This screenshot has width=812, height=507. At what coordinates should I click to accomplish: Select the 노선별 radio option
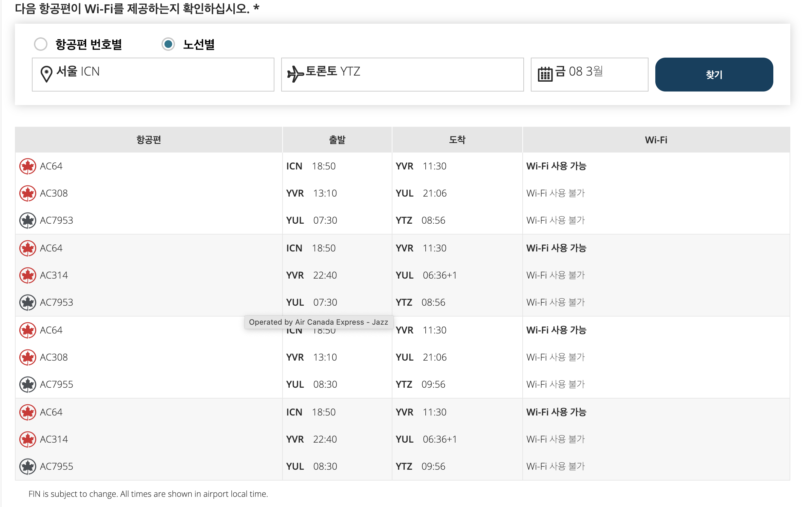pos(168,44)
